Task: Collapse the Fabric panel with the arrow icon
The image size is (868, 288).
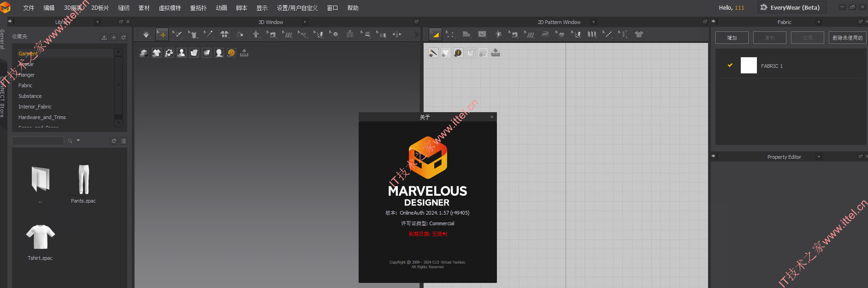Action: coord(714,22)
